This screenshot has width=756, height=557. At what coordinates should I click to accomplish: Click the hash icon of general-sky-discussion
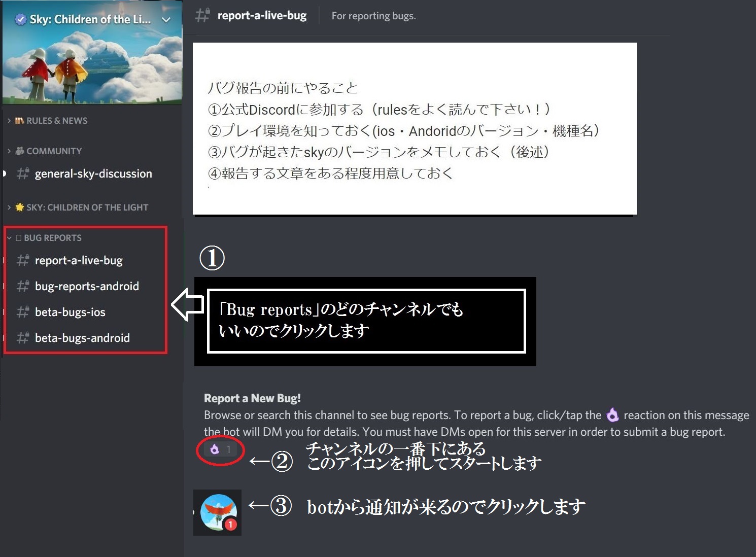click(x=23, y=174)
